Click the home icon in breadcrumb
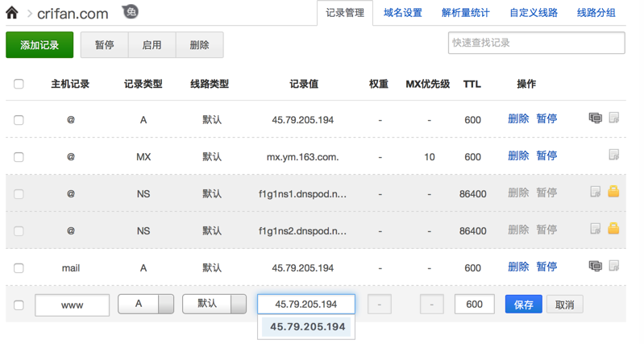644x344 pixels. (x=11, y=13)
